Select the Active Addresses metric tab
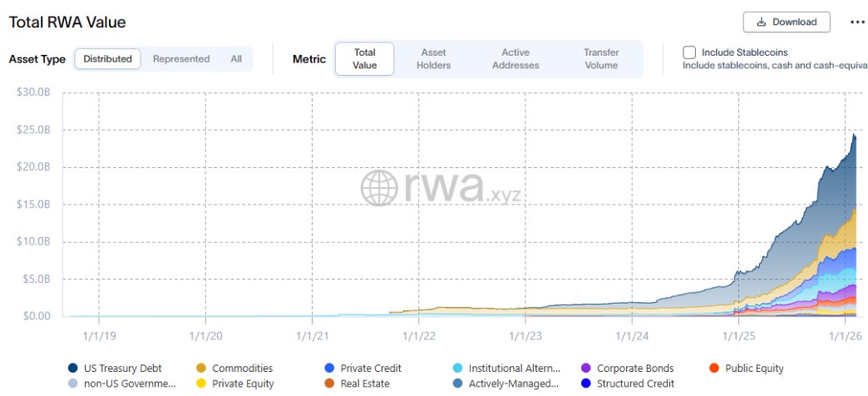 pos(515,59)
